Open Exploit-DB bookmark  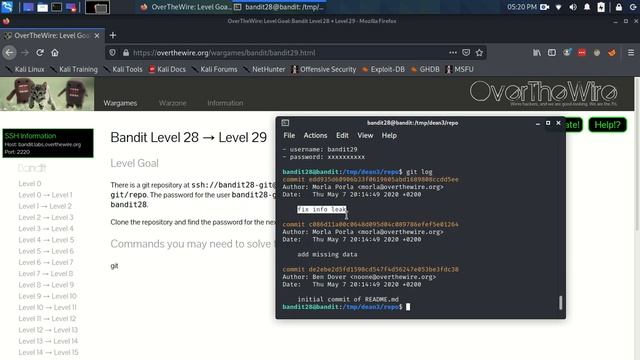tap(383, 69)
